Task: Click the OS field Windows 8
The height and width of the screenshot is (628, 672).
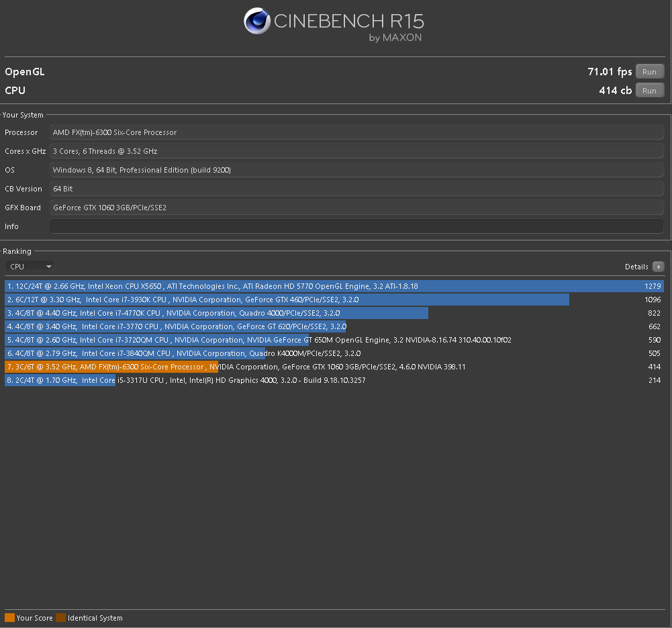Action: (356, 170)
